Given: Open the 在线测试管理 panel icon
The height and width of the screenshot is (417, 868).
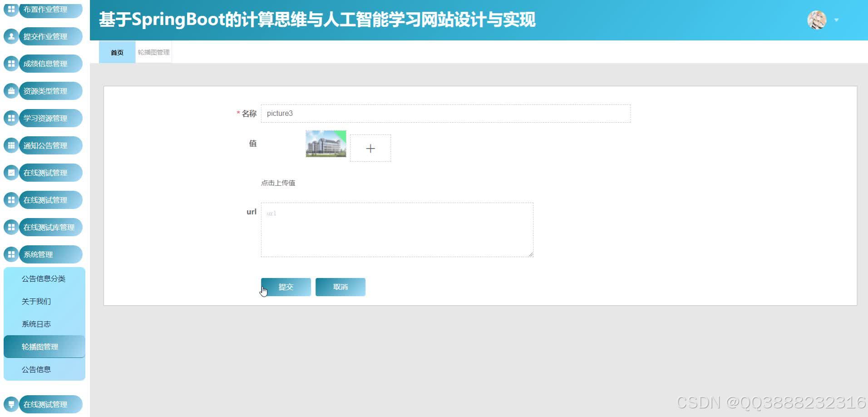Looking at the screenshot, I should click(11, 173).
